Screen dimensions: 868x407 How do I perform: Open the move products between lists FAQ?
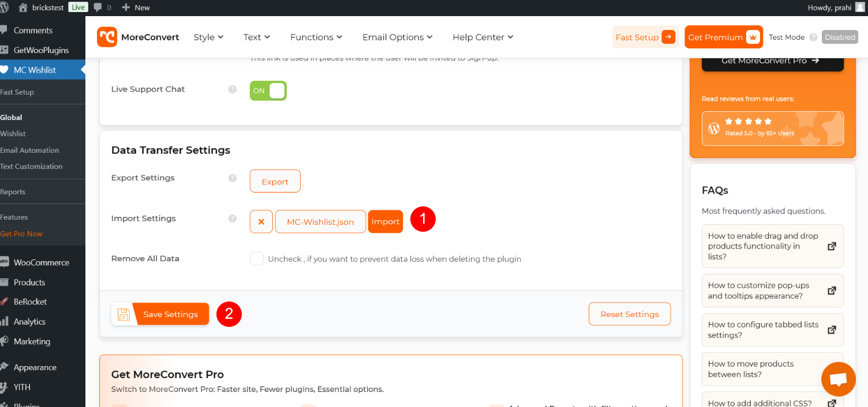[x=773, y=369]
